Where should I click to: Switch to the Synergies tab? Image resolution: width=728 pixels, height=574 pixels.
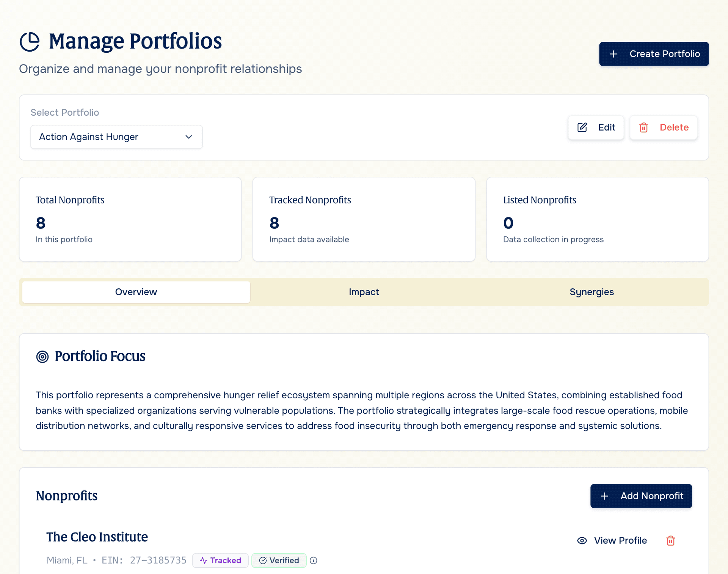pyautogui.click(x=591, y=292)
